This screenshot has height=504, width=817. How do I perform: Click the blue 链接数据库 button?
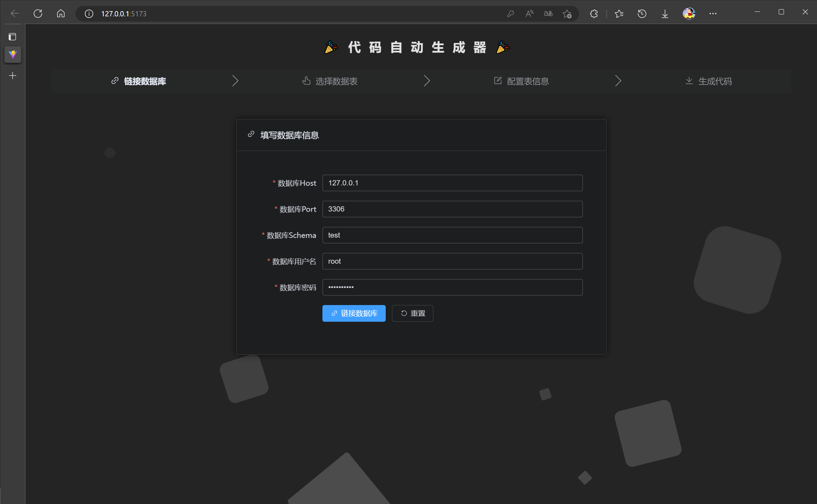pos(354,313)
